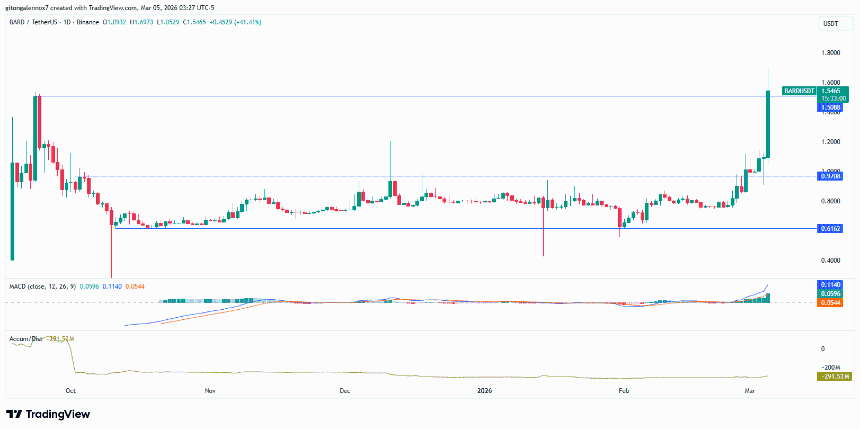Click the TradingView logo icon
The image size is (860, 430).
coord(14,414)
